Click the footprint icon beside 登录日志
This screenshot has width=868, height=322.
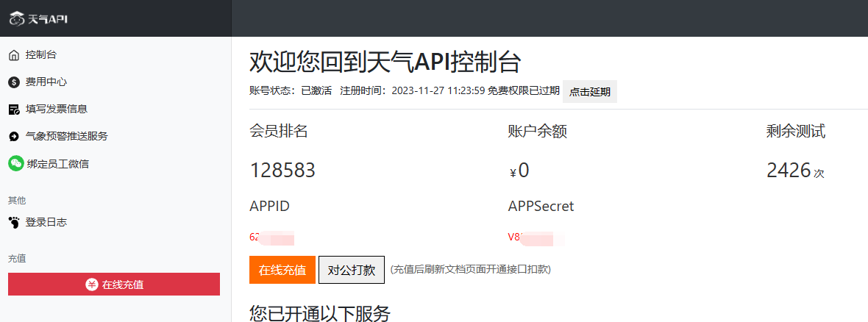[x=14, y=223]
